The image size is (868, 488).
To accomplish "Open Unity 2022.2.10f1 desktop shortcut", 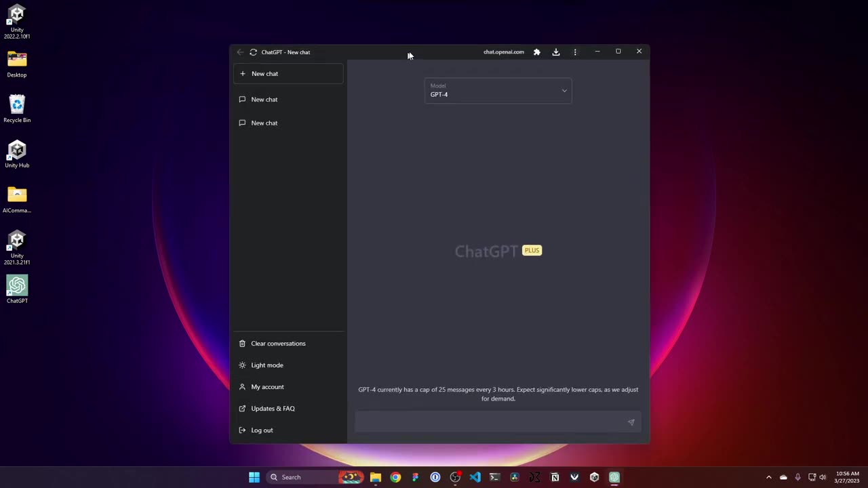I will (x=17, y=22).
